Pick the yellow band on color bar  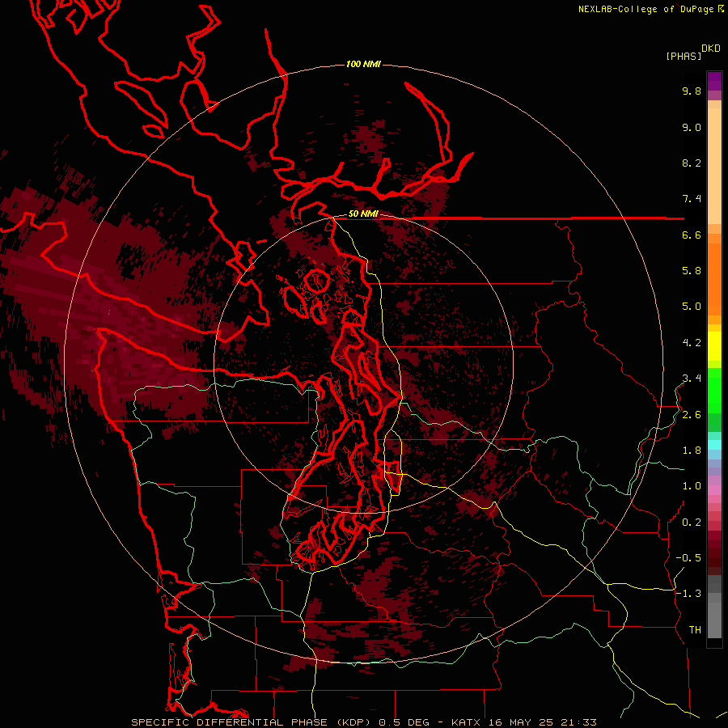point(714,346)
